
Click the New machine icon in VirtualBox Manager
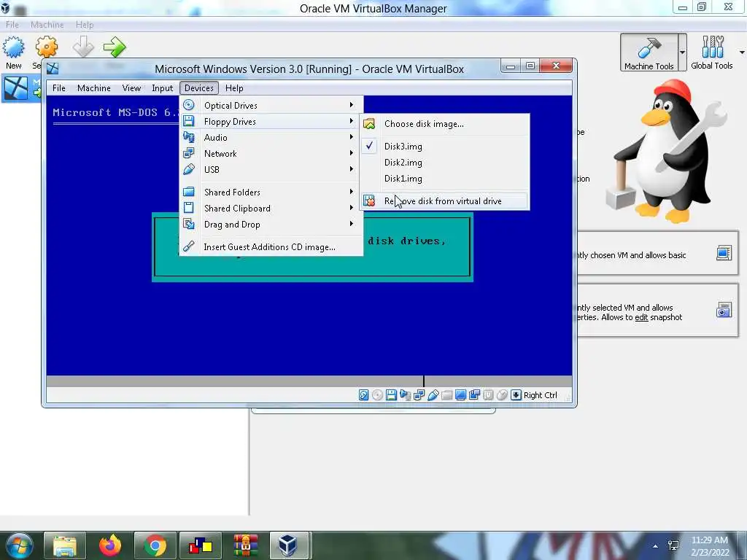(x=13, y=47)
